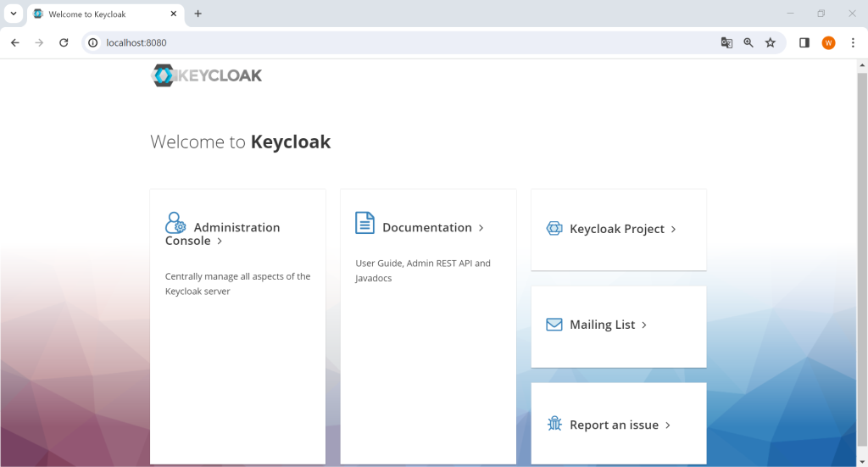Bookmark this page with the star icon
868x467 pixels.
pyautogui.click(x=770, y=42)
